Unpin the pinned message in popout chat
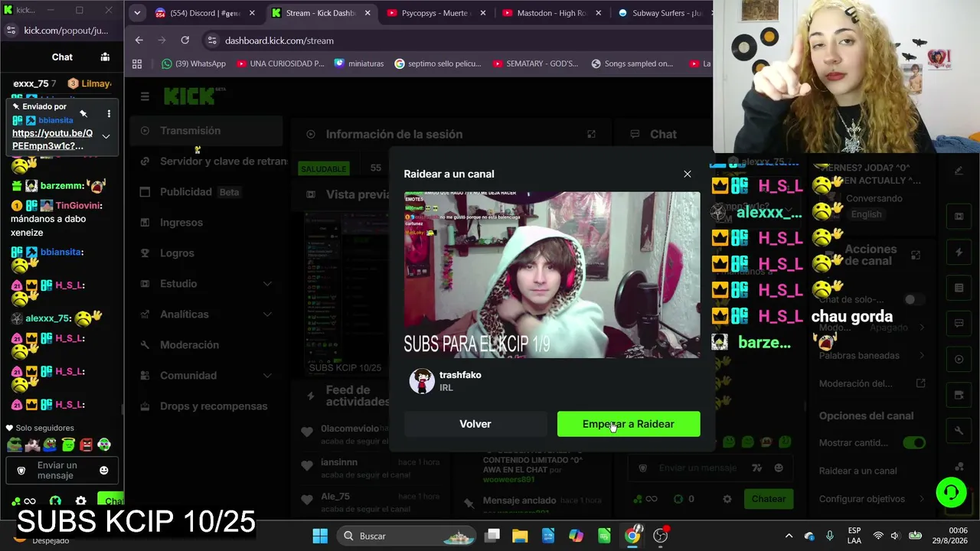The height and width of the screenshot is (551, 980). tap(83, 114)
